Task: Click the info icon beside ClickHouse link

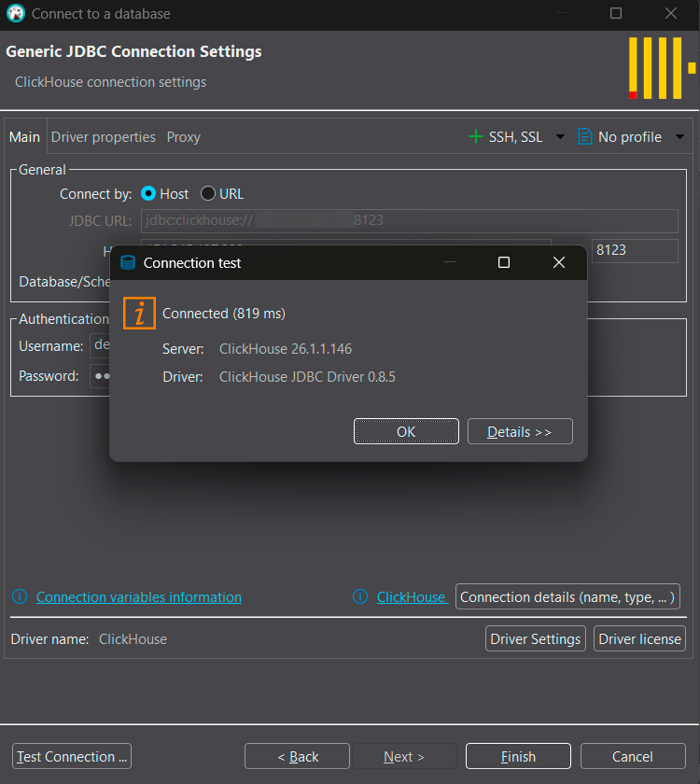Action: (360, 597)
